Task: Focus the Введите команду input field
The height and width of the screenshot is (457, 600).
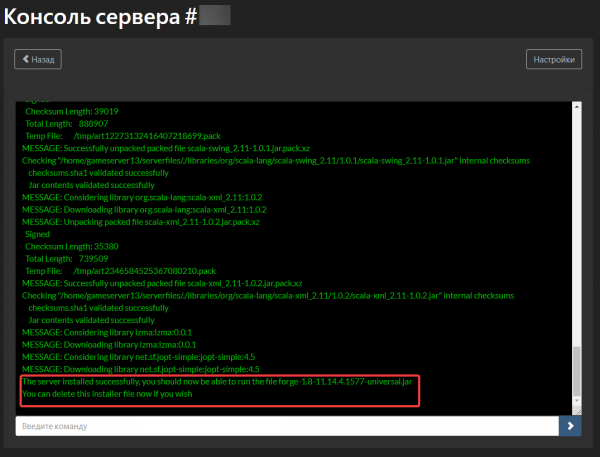Action: 287,426
